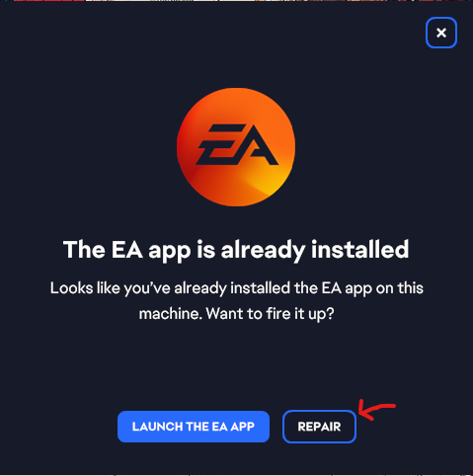This screenshot has height=476, width=473.
Task: Click the text 'Looks like you've already installed'
Action: point(171,288)
